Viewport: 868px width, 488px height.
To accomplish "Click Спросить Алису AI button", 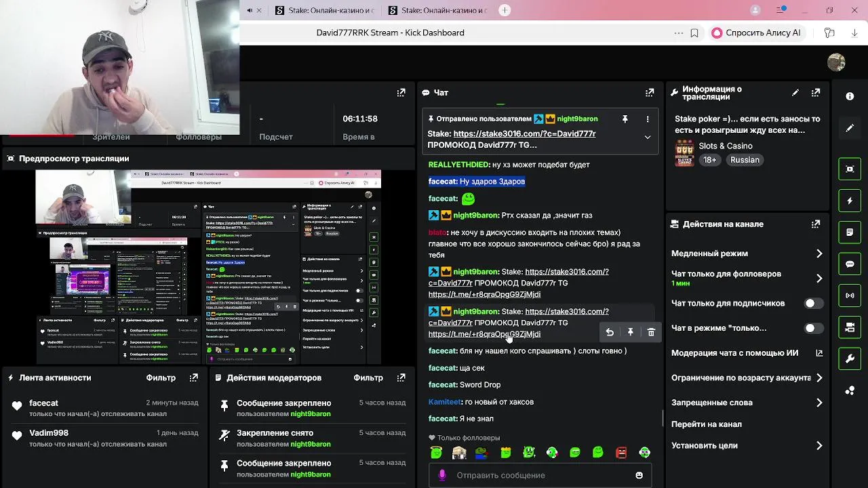I will 756,33.
